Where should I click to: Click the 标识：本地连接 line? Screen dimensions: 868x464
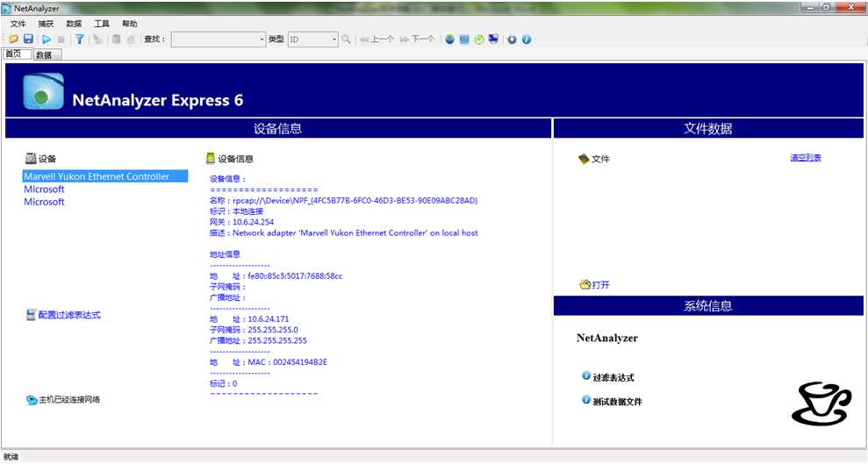tap(236, 211)
